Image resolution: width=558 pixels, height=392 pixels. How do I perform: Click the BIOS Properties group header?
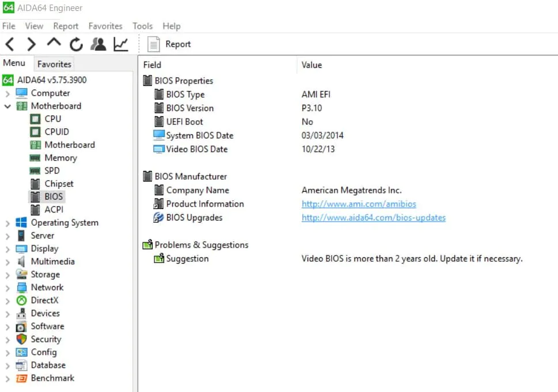[x=184, y=81]
